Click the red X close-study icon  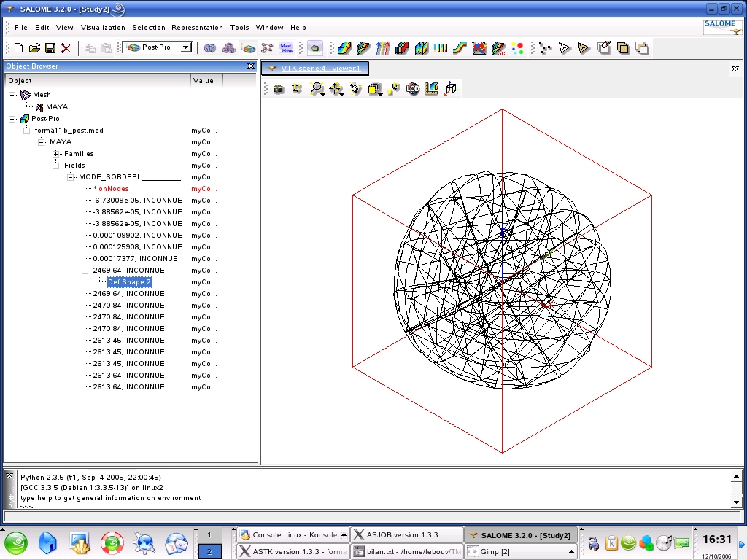point(66,48)
